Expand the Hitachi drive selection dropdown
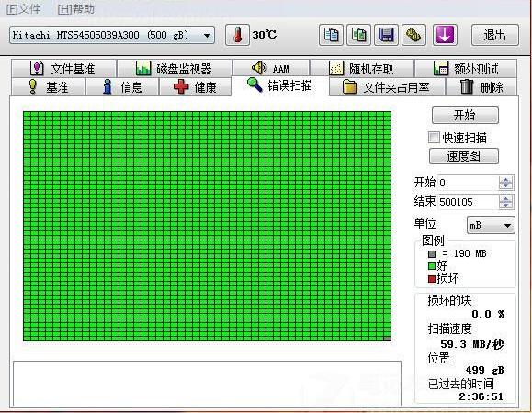The width and height of the screenshot is (532, 413). coord(112,35)
